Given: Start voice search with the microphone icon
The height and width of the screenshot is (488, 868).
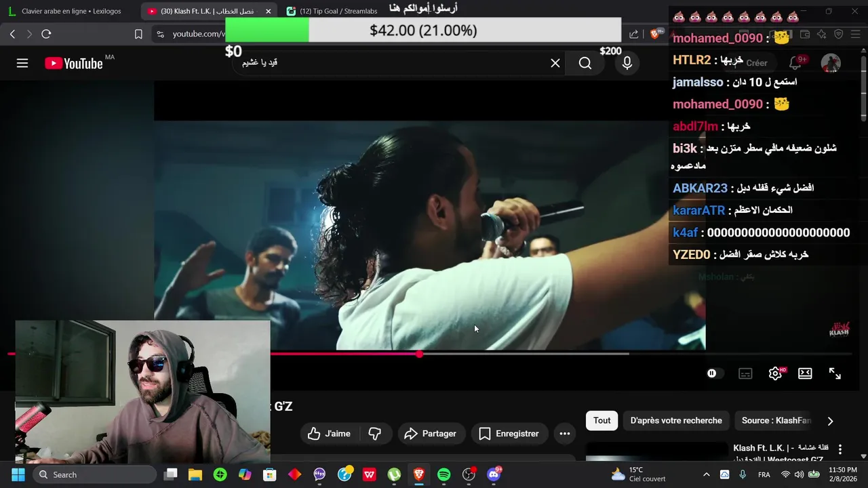Looking at the screenshot, I should click(627, 63).
